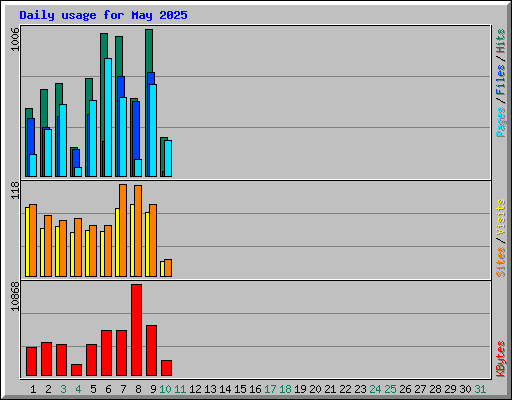Click the orange bar for day 10
This screenshot has width=512, height=400.
[168, 268]
